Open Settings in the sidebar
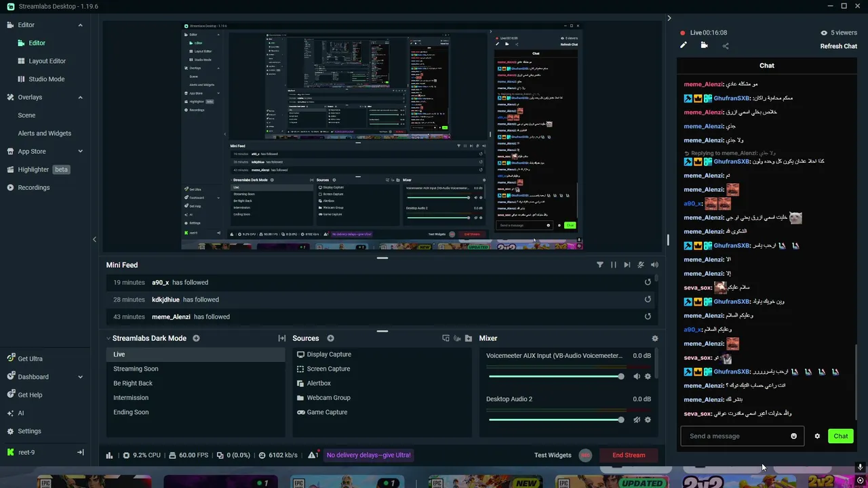868x488 pixels. coord(23,431)
